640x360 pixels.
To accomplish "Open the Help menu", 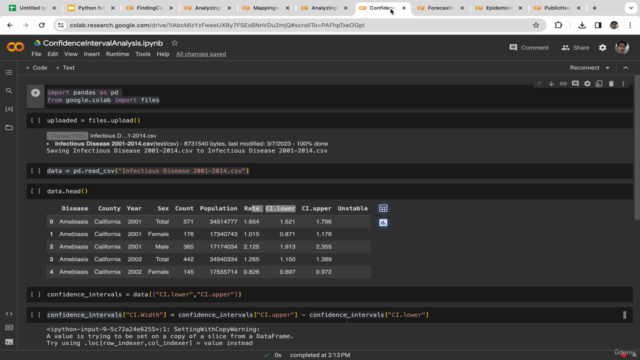I will click(x=163, y=54).
